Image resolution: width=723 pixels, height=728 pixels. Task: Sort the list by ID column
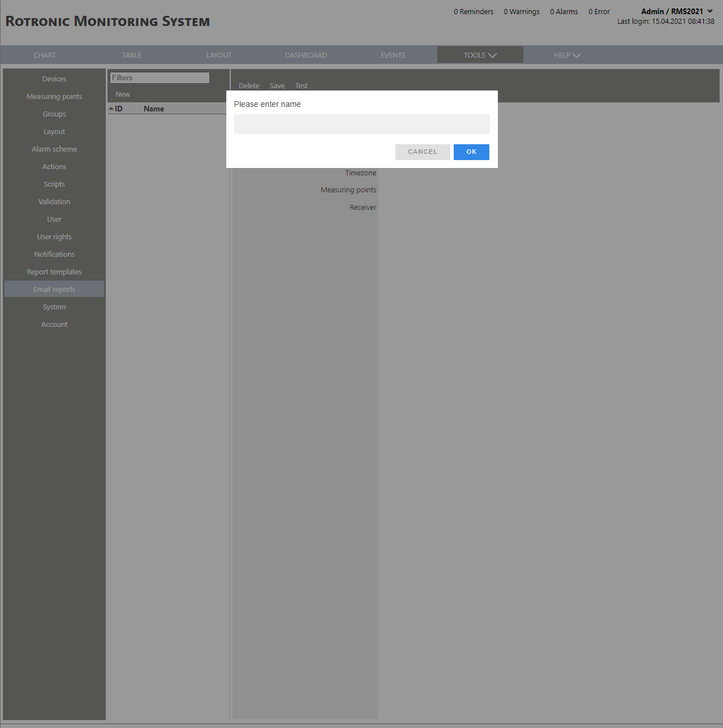coord(118,109)
